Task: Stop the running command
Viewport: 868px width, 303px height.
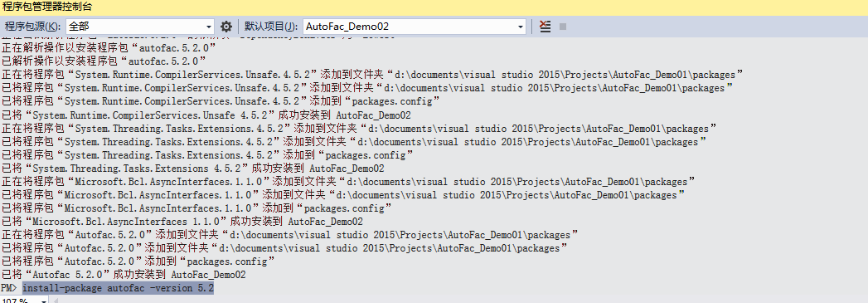Action: (x=563, y=26)
